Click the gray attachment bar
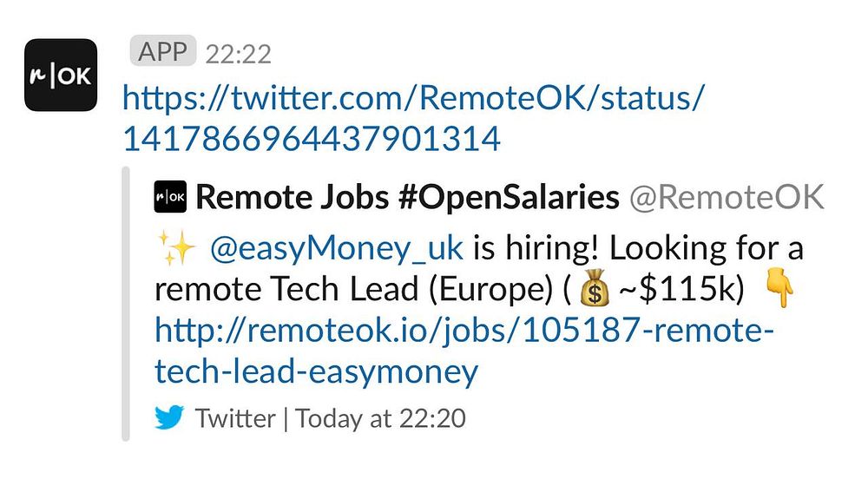The image size is (868, 479). (x=126, y=304)
